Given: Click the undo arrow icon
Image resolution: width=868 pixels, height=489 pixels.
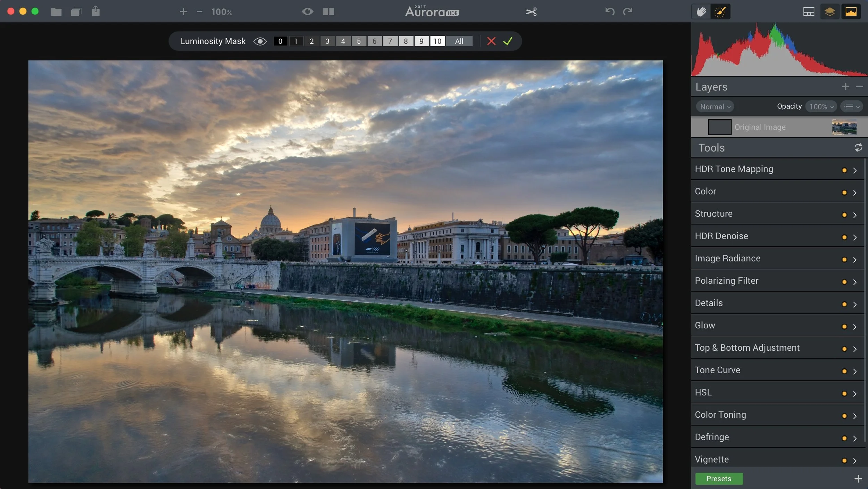Looking at the screenshot, I should 610,12.
